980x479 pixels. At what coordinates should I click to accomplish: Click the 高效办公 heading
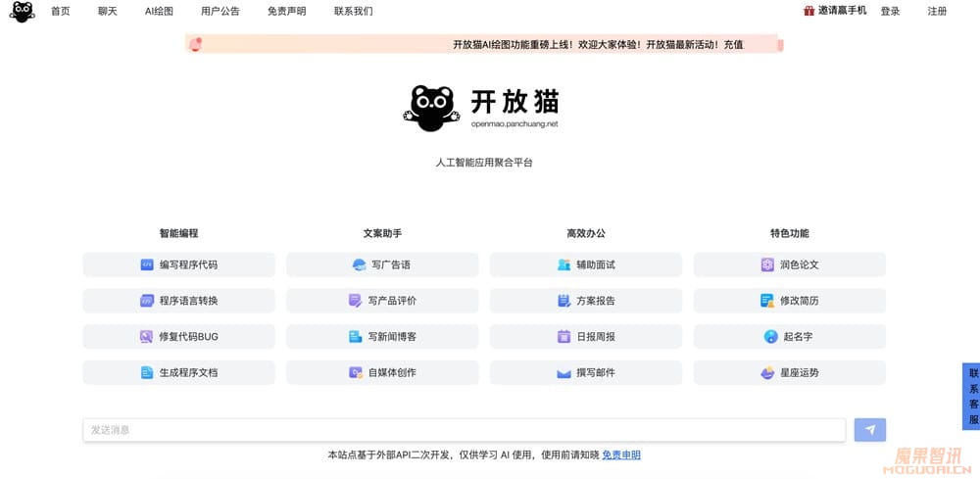coord(586,233)
